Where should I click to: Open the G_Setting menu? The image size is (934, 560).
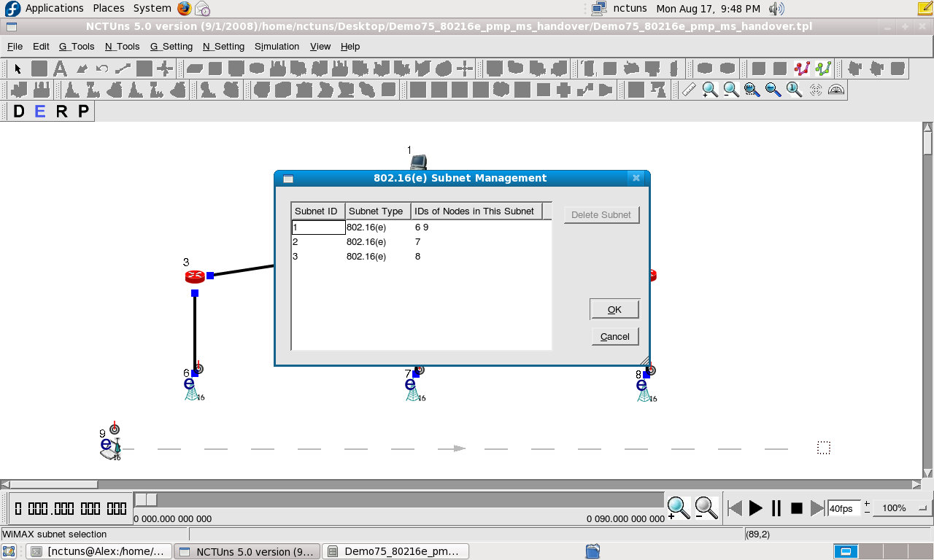click(x=171, y=46)
